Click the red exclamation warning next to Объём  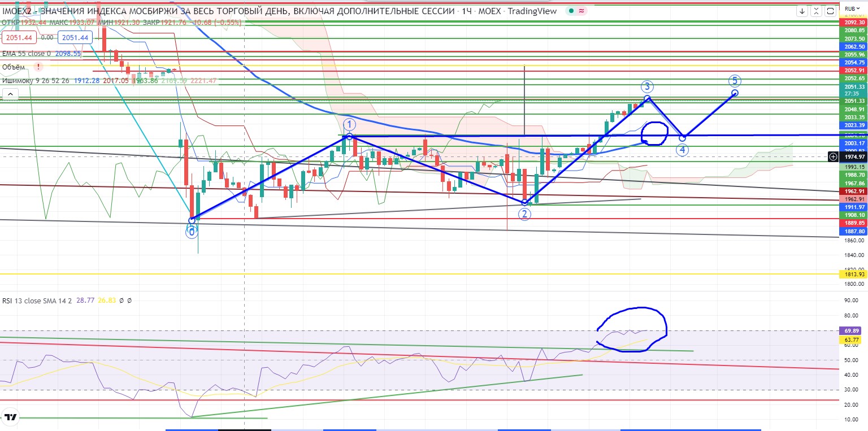(38, 67)
